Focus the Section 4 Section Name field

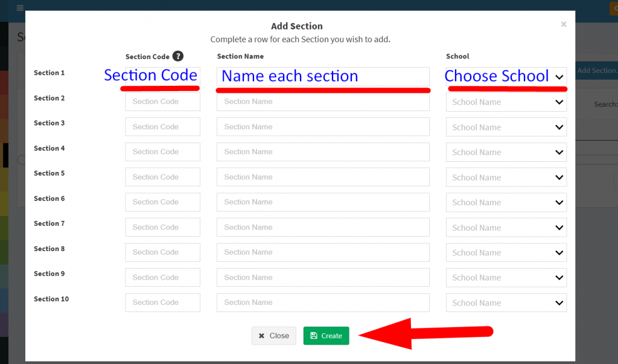323,152
